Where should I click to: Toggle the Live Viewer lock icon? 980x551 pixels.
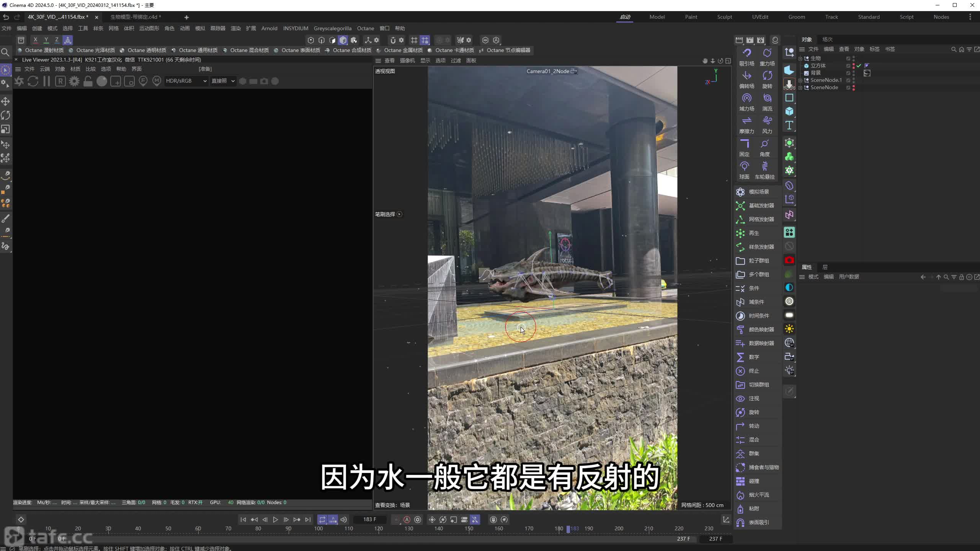[88, 81]
